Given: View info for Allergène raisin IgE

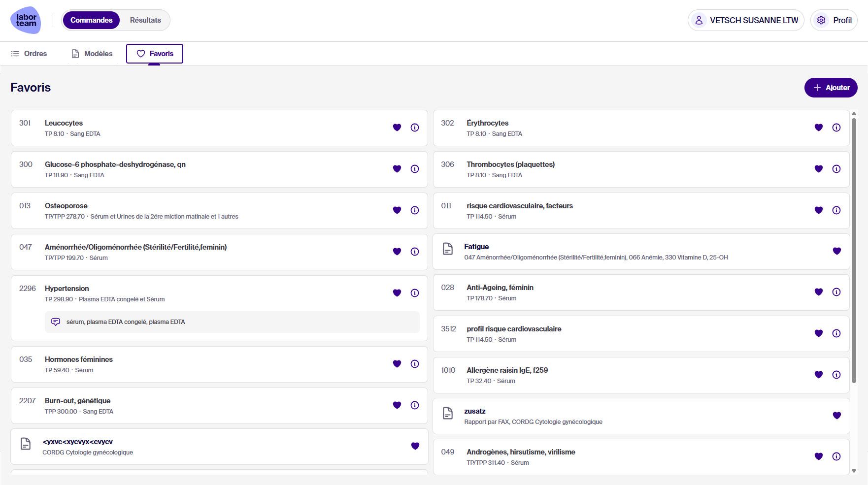Looking at the screenshot, I should click(x=836, y=375).
